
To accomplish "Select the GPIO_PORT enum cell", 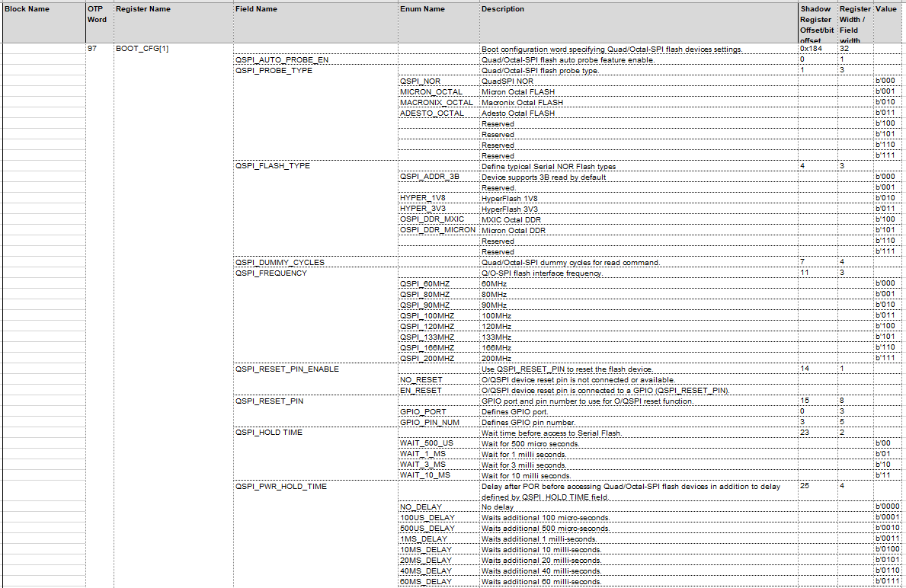I will (439, 412).
